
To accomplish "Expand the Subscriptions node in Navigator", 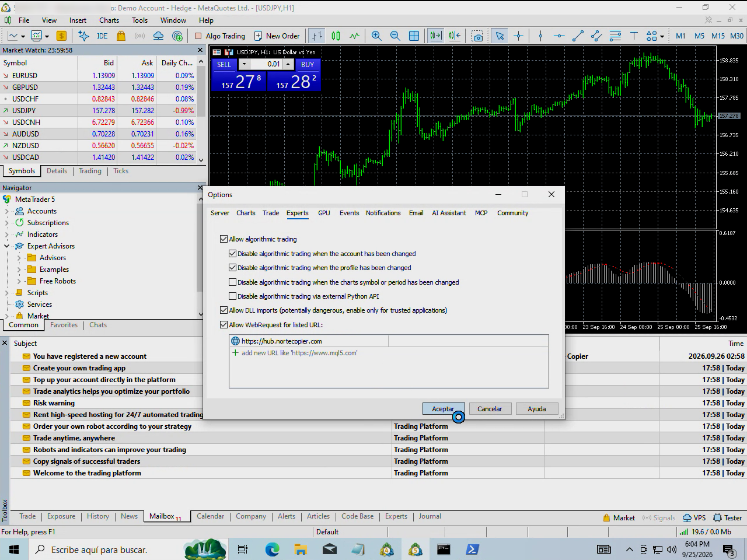I will pyautogui.click(x=7, y=223).
